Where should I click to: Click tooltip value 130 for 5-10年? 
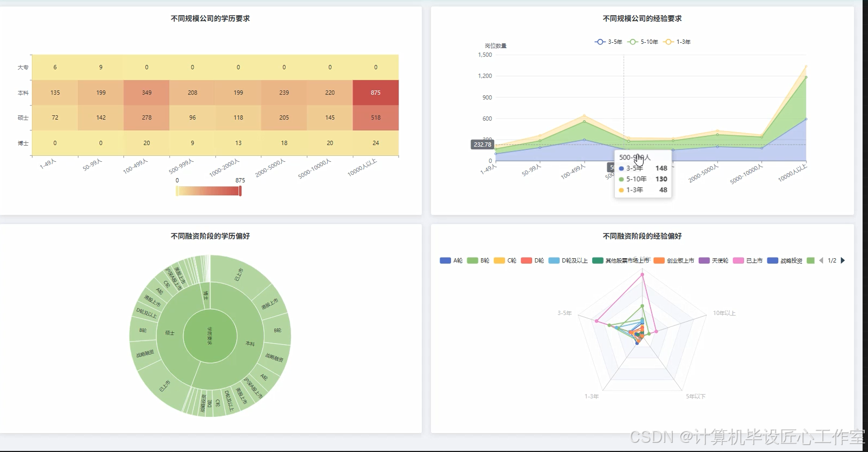pos(661,179)
